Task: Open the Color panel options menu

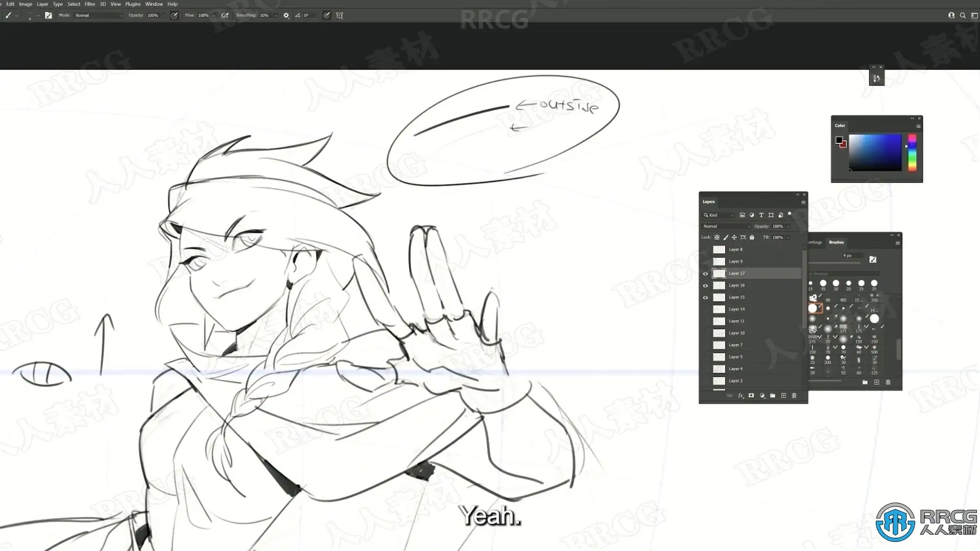Action: click(x=918, y=126)
